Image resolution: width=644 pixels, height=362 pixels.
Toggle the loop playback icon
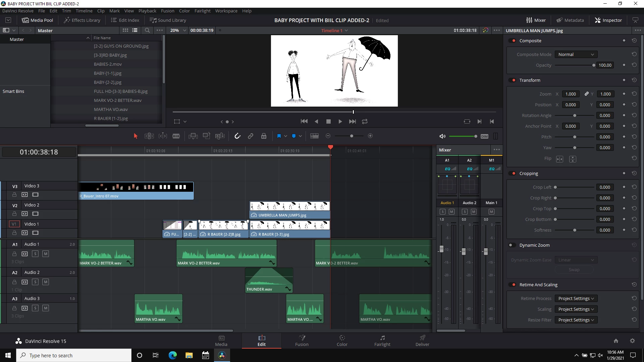365,121
